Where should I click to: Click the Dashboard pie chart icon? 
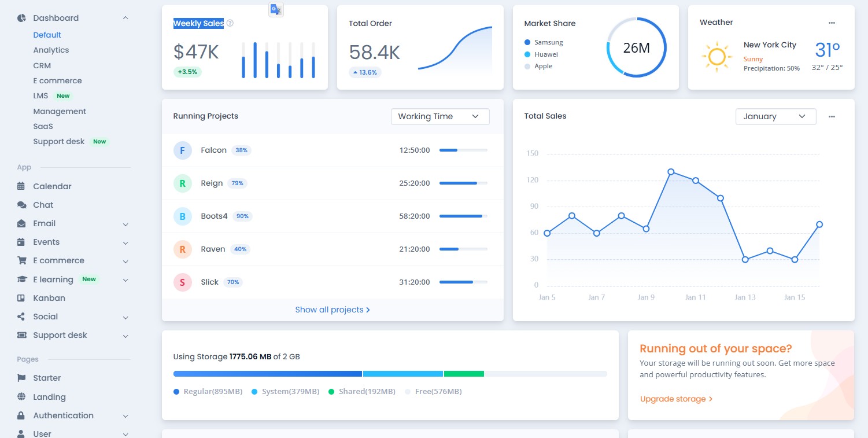coord(21,18)
